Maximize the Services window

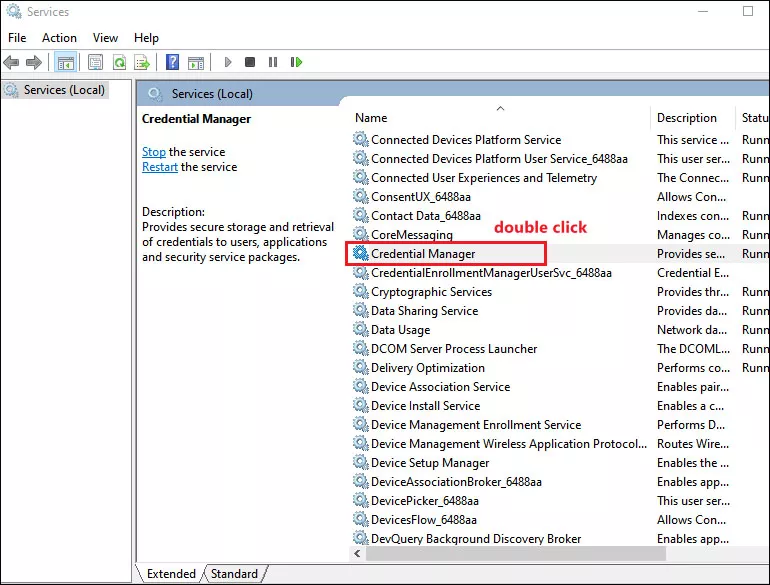click(x=748, y=11)
